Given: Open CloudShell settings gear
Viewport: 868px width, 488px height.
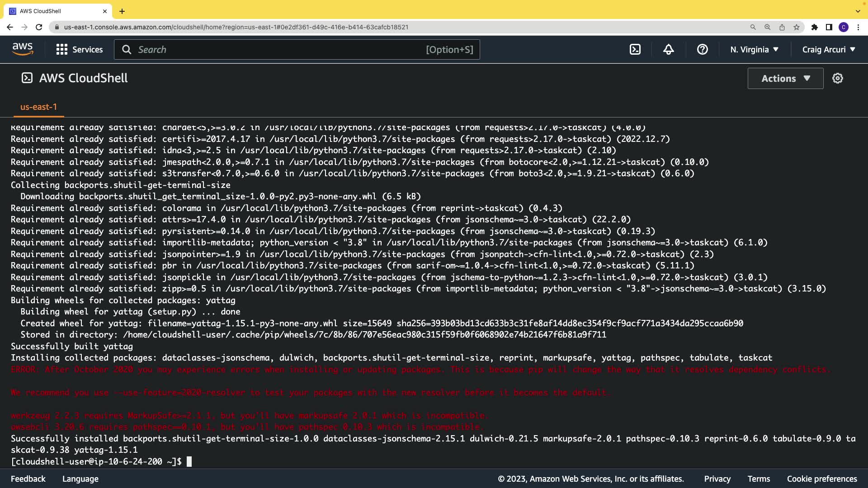Looking at the screenshot, I should (x=838, y=78).
